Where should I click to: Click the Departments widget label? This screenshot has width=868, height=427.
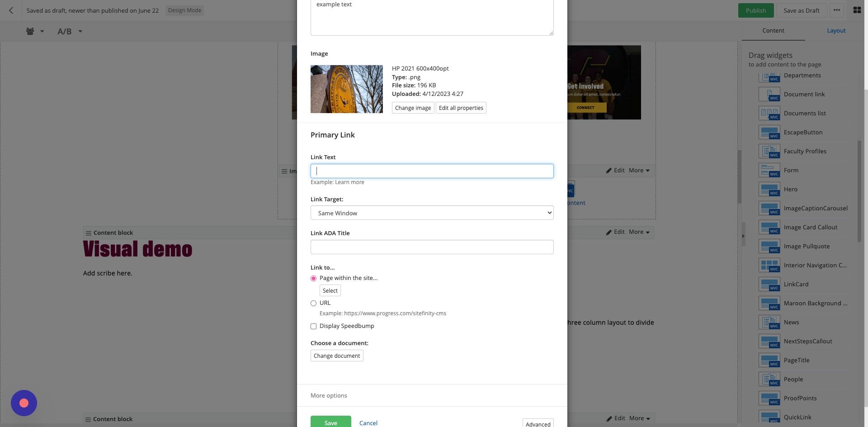802,75
